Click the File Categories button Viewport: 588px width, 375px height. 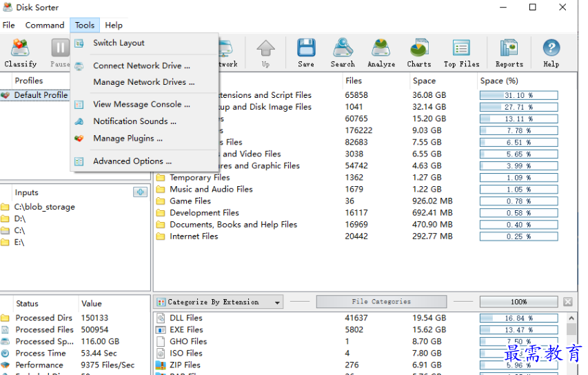click(x=381, y=301)
